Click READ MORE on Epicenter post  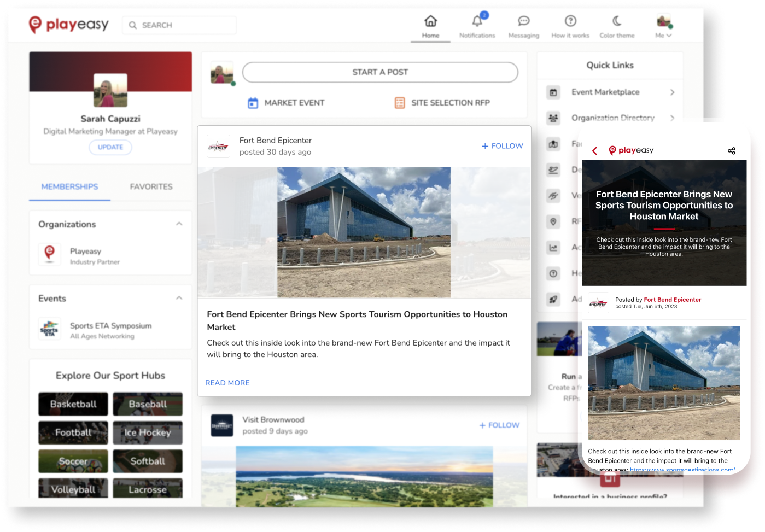(x=227, y=383)
